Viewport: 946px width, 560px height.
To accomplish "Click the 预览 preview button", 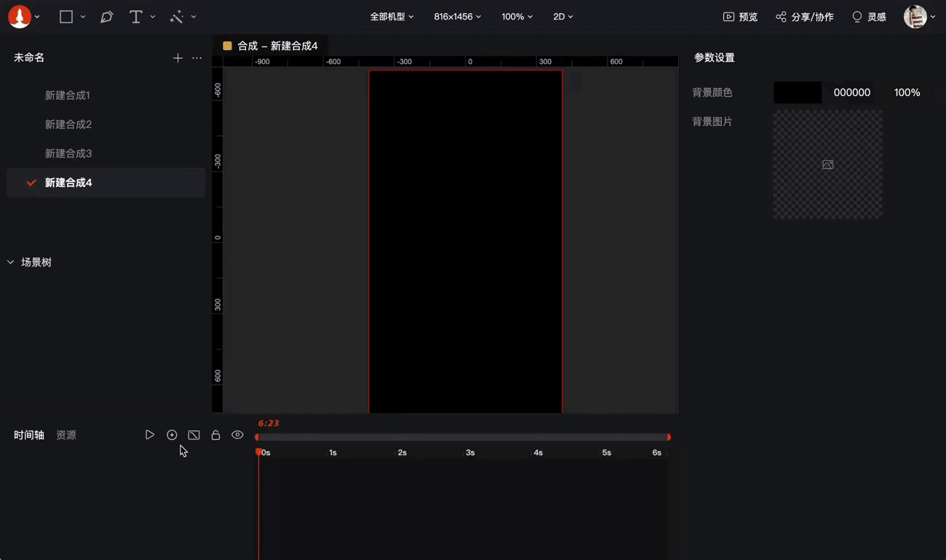I will 740,17.
